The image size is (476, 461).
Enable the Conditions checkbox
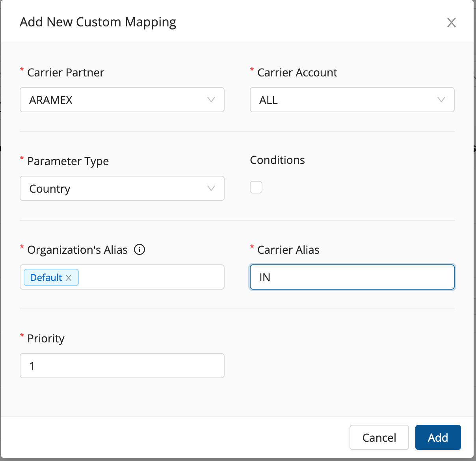(256, 187)
